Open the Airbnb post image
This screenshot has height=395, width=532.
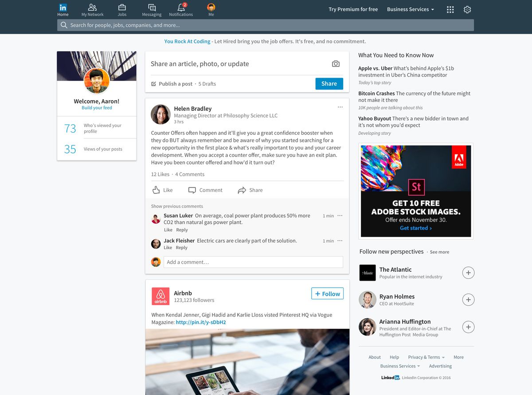(247, 362)
